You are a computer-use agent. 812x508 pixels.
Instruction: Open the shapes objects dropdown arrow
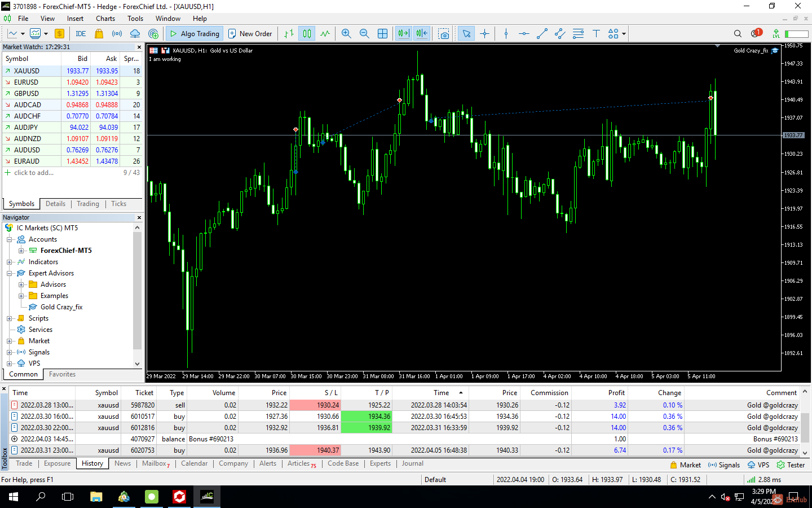point(624,33)
